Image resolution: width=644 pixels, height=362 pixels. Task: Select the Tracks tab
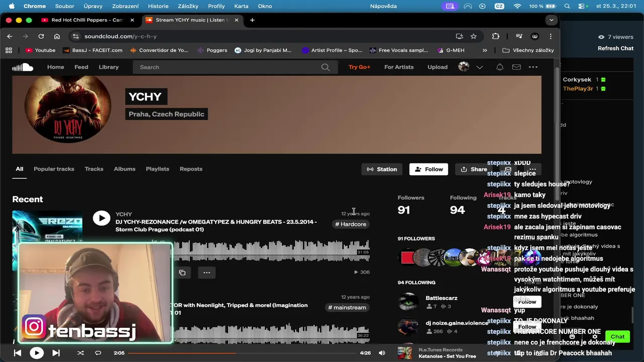94,169
